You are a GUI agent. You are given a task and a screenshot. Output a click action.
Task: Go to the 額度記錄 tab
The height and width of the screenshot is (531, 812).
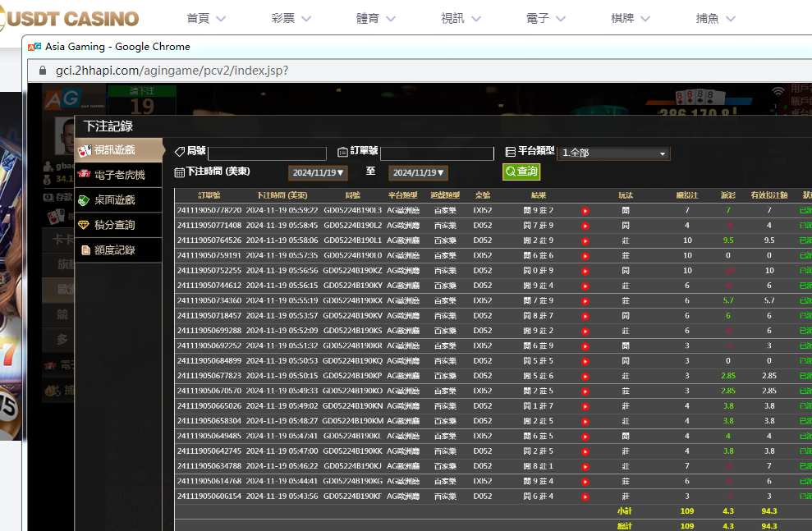116,249
